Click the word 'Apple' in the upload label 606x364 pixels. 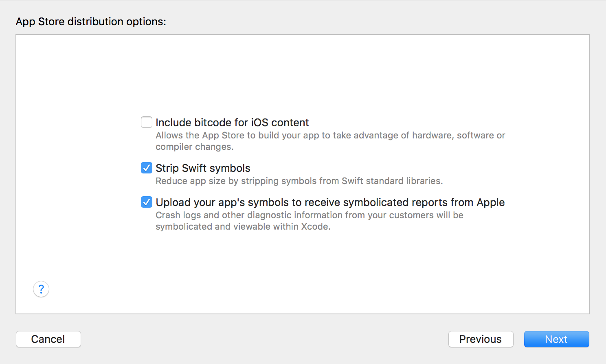coord(491,202)
